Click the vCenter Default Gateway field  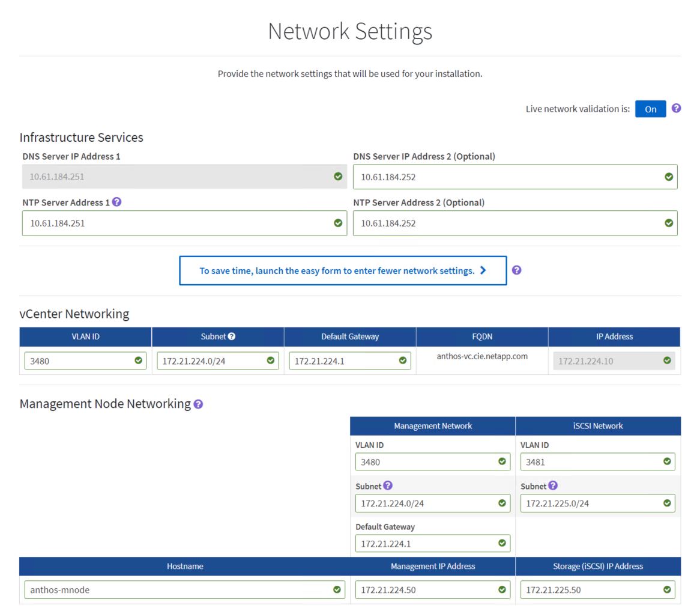pos(342,361)
